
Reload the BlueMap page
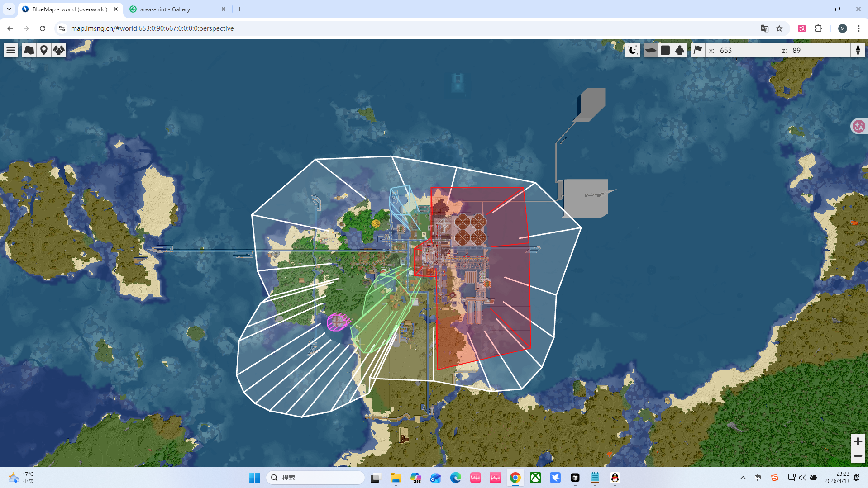point(43,28)
